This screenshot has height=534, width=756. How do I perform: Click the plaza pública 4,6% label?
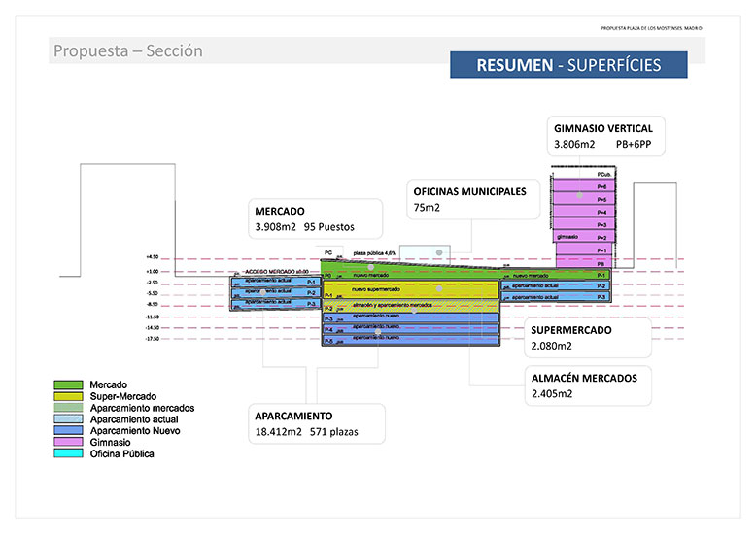coord(373,251)
